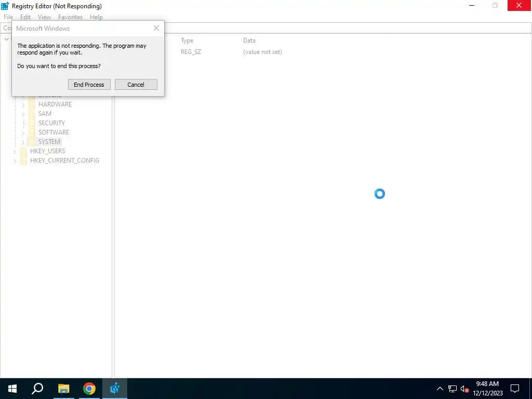Viewport: 532px width, 399px height.
Task: Select the (value not set) data cell
Action: pyautogui.click(x=262, y=52)
